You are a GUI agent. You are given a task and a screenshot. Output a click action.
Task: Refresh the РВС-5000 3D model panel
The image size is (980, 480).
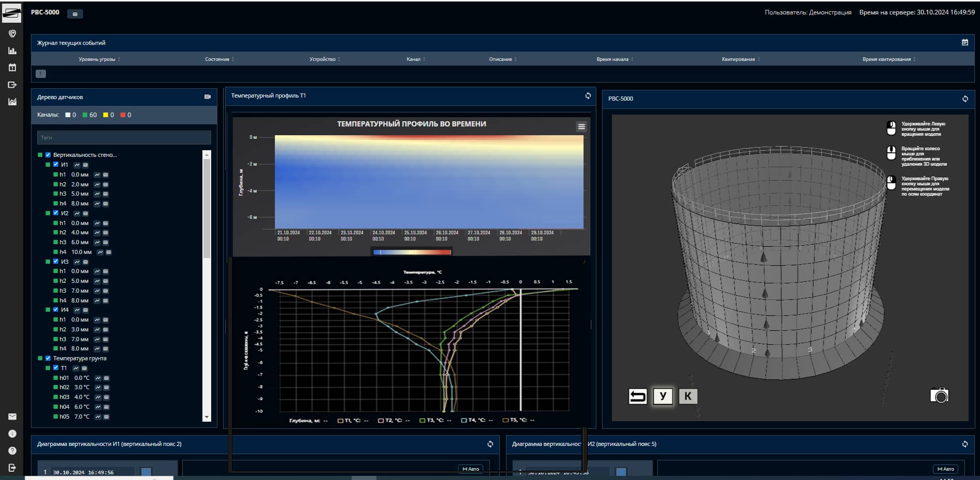tap(965, 99)
